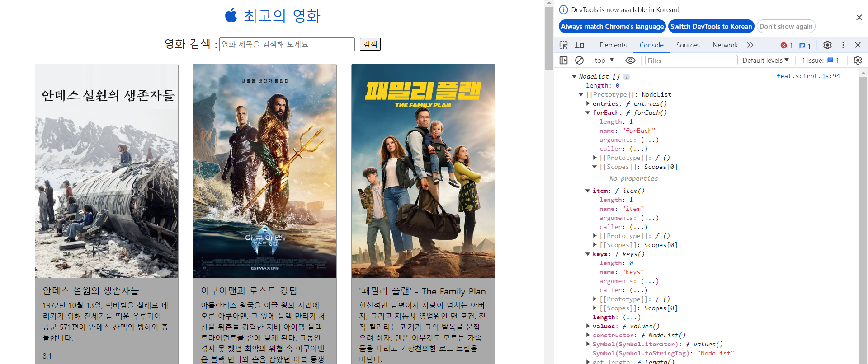Open the Default levels dropdown
Screen dimensions: 868x364
[765, 60]
